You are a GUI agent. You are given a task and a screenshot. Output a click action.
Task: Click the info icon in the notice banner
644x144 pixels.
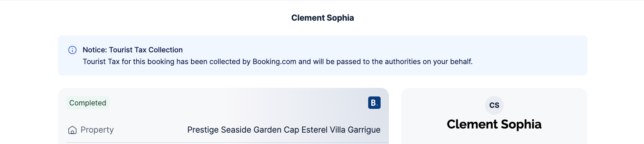72,50
